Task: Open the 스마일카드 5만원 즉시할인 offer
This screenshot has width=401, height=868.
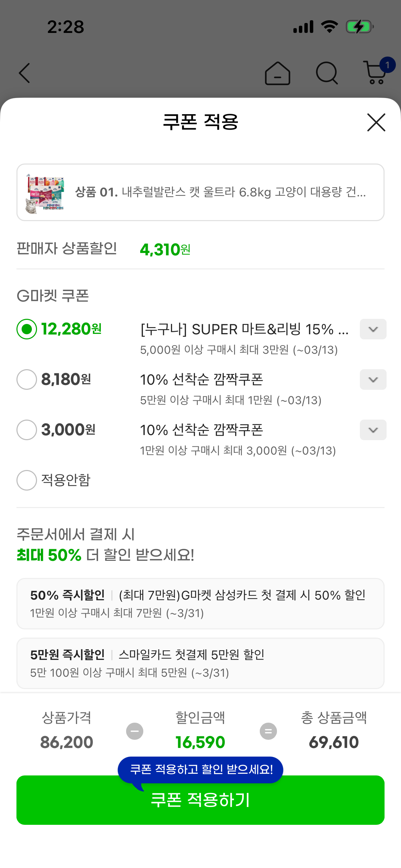Action: pos(200,663)
